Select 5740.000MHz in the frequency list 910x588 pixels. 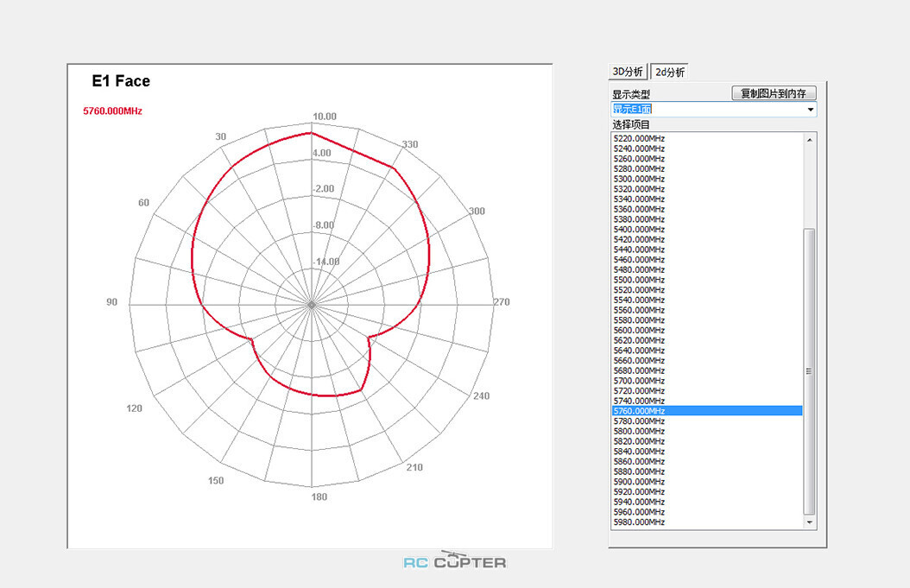pos(707,401)
